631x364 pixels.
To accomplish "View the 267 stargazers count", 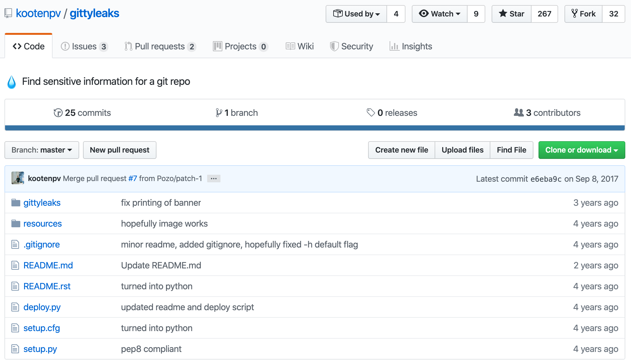I will pos(545,14).
